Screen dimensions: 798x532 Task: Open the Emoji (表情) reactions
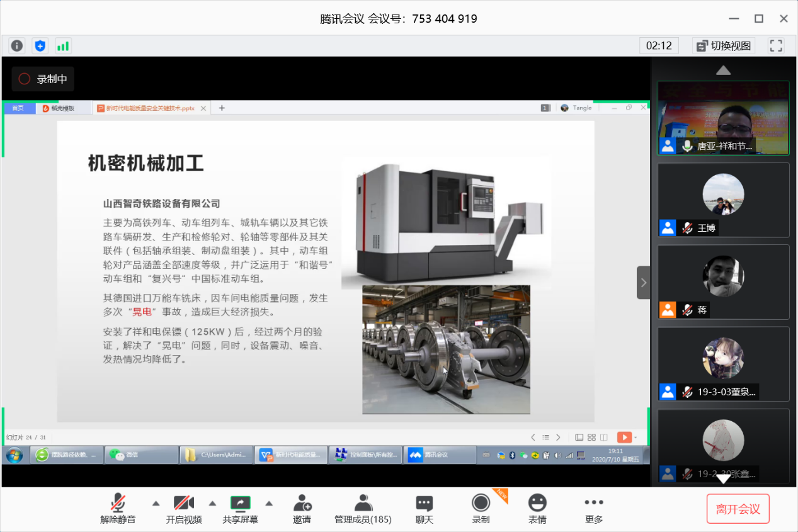click(x=537, y=509)
